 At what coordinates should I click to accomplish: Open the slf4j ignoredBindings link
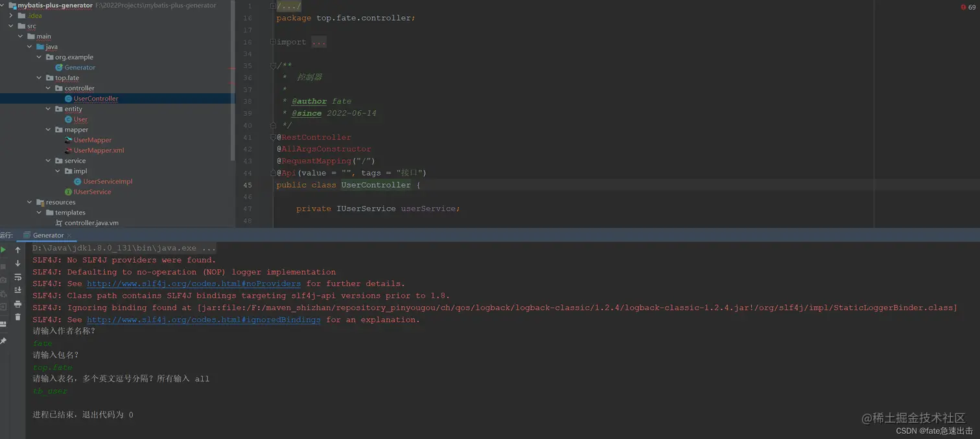click(x=204, y=320)
